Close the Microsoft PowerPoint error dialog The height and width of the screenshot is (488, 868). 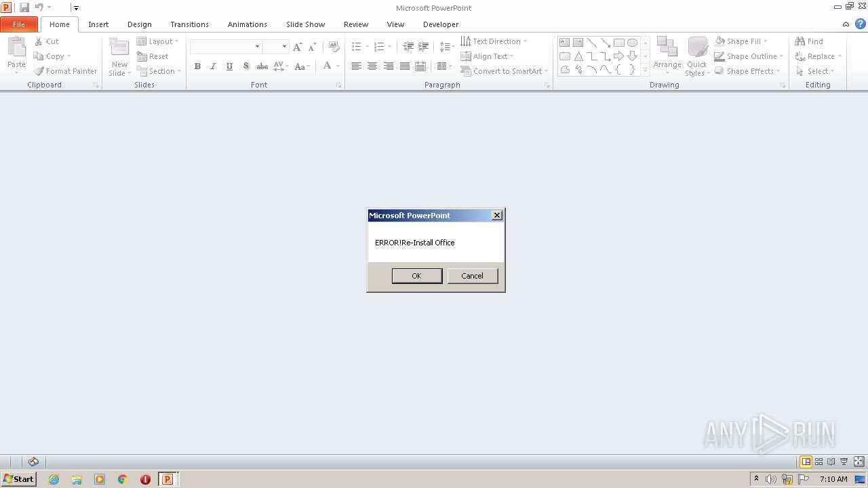coord(497,216)
